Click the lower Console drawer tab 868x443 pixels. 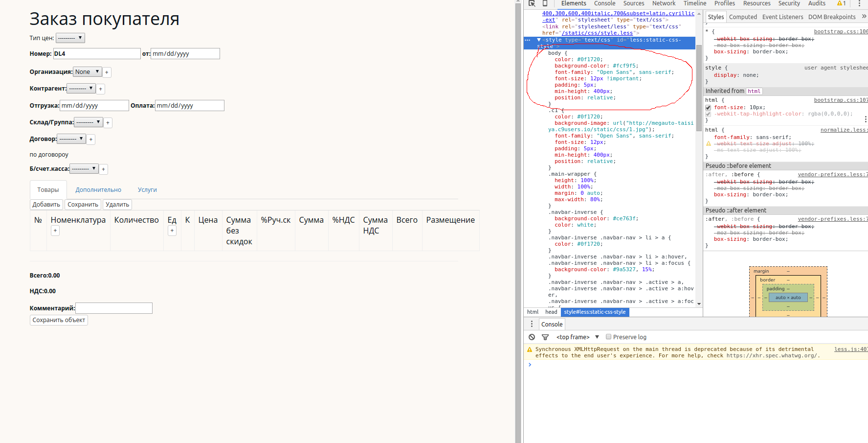(552, 324)
